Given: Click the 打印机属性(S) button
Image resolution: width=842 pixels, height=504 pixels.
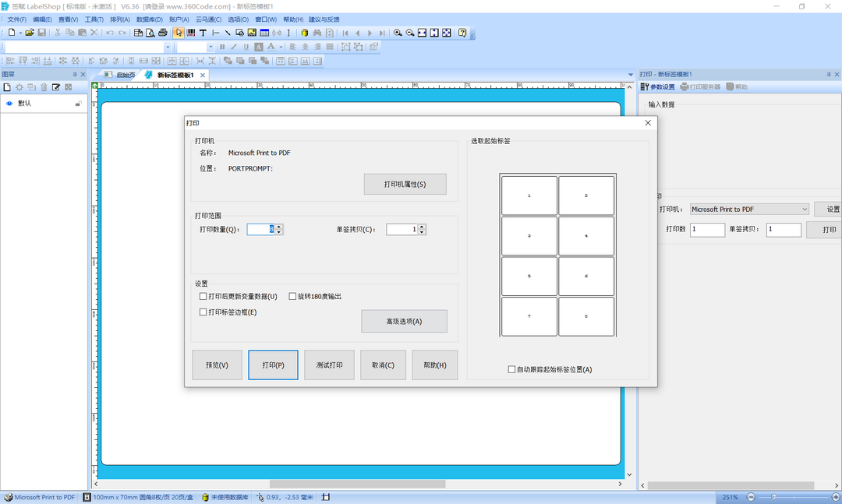Looking at the screenshot, I should (x=405, y=185).
